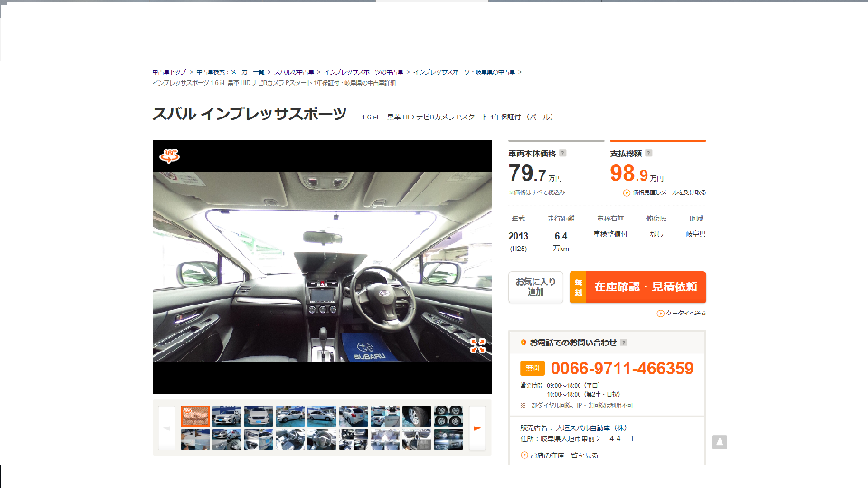Click the 360° view icon on the photo

point(169,155)
